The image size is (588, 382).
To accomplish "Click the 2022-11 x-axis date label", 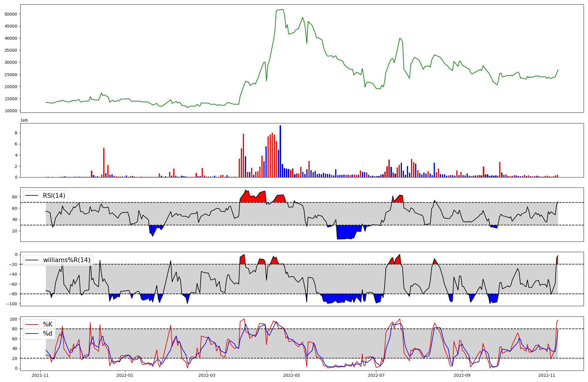I will (547, 375).
